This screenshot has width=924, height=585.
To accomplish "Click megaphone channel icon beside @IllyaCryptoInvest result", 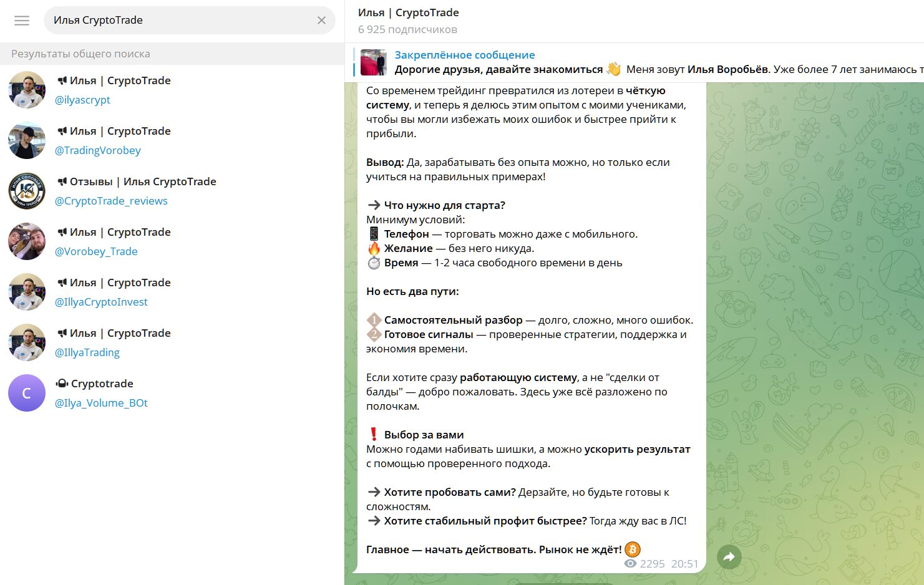I will coord(62,283).
